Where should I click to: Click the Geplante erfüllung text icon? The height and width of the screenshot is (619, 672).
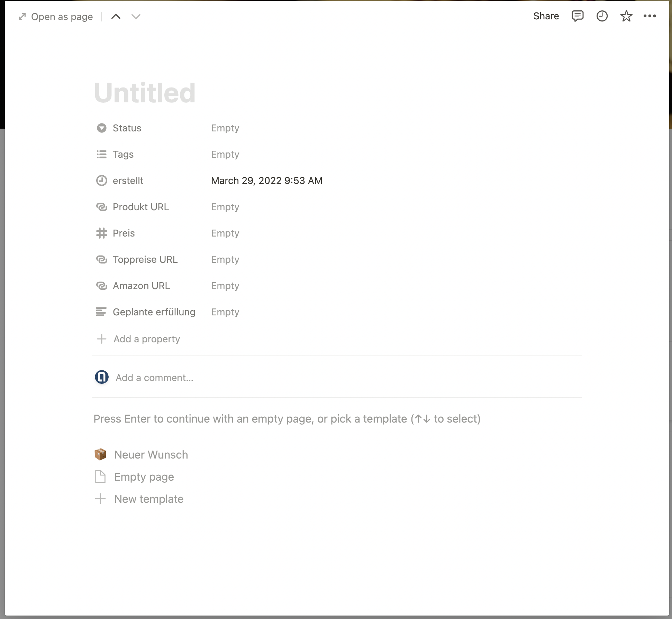point(101,312)
